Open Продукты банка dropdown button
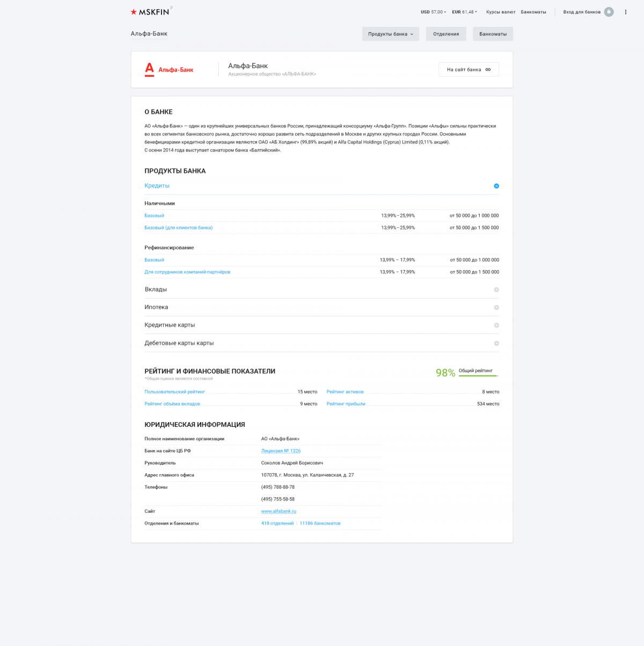644x646 pixels. (391, 34)
